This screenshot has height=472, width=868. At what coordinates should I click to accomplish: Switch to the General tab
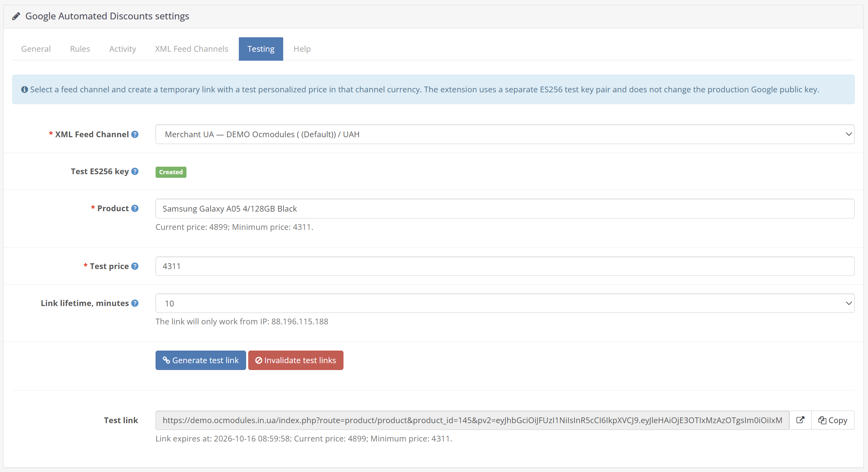coord(36,49)
